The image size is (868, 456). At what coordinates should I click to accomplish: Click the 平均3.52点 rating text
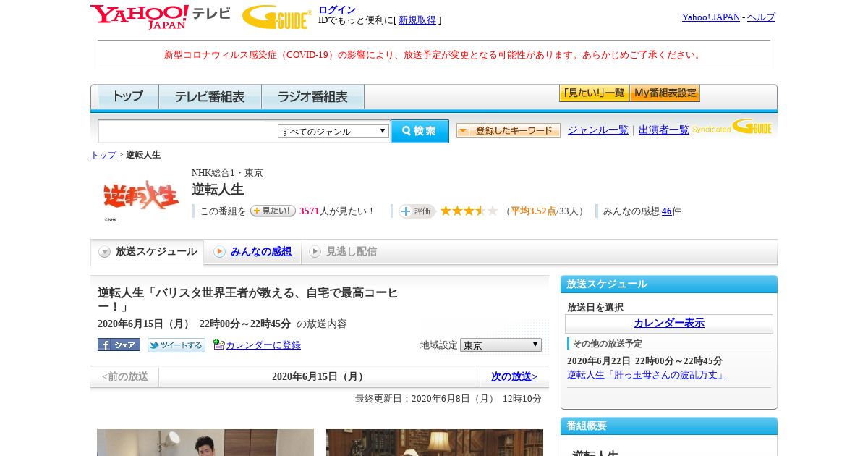533,211
